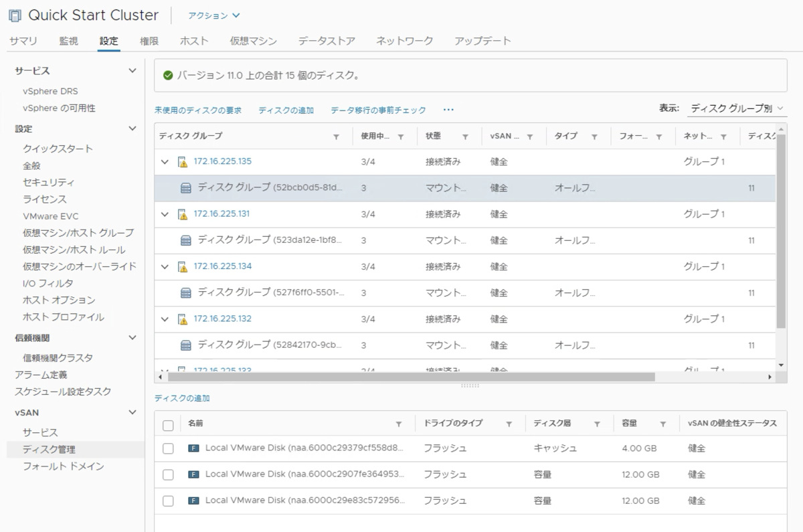Click データ移行の事前チェック link
This screenshot has height=532, width=803.
[378, 110]
